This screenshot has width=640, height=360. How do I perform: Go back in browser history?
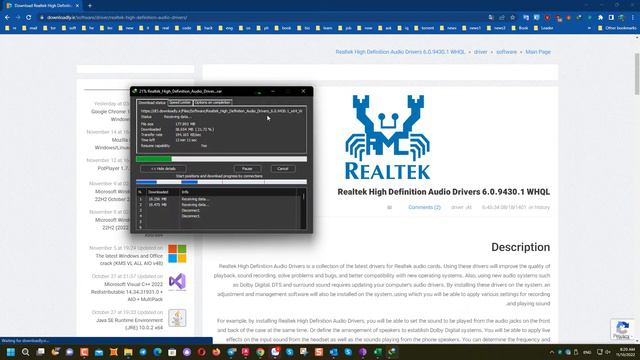[x=7, y=18]
